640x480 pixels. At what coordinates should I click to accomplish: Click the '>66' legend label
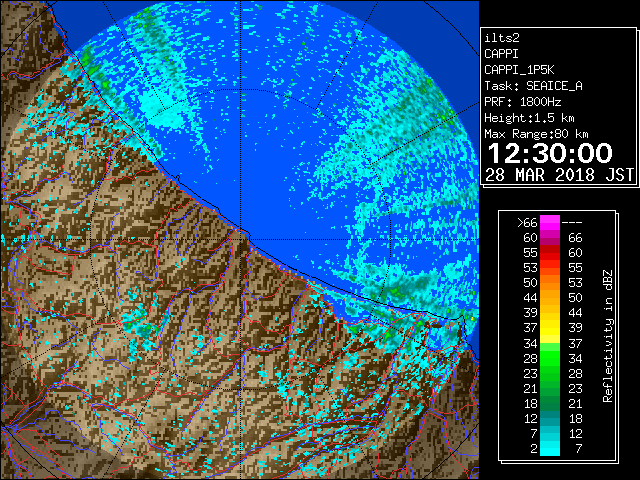527,223
